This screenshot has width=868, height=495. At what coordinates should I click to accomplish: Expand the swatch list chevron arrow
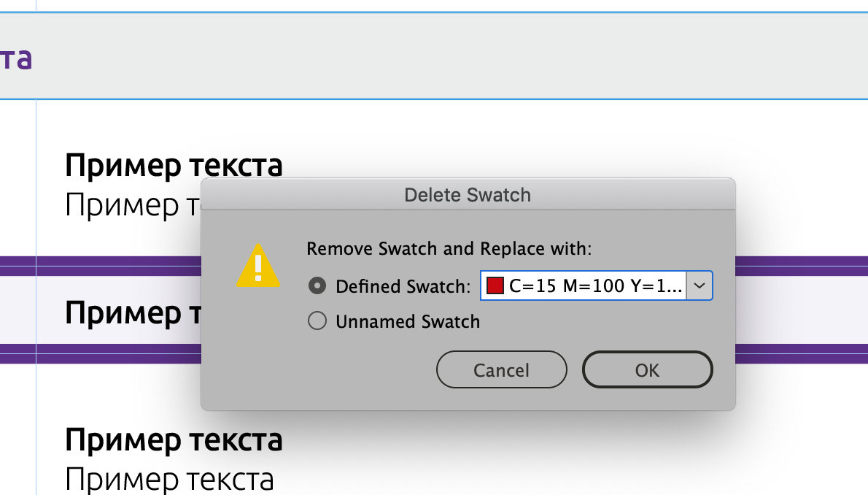pyautogui.click(x=700, y=286)
